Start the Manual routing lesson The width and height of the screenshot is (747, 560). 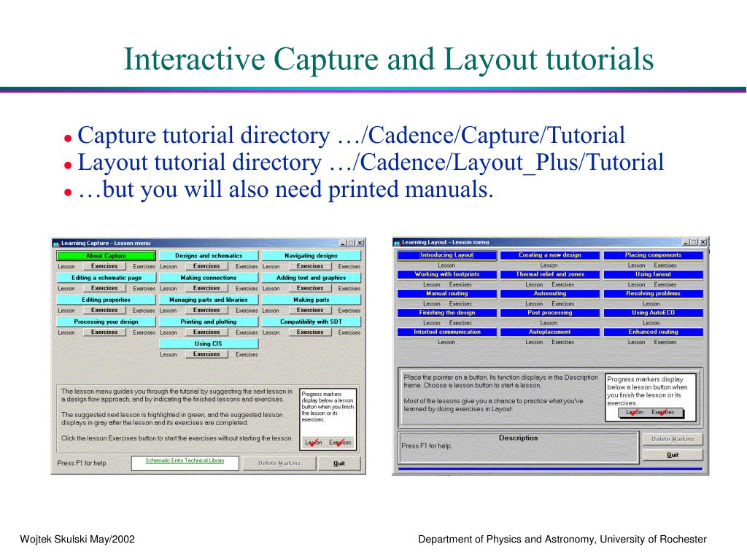pyautogui.click(x=447, y=294)
